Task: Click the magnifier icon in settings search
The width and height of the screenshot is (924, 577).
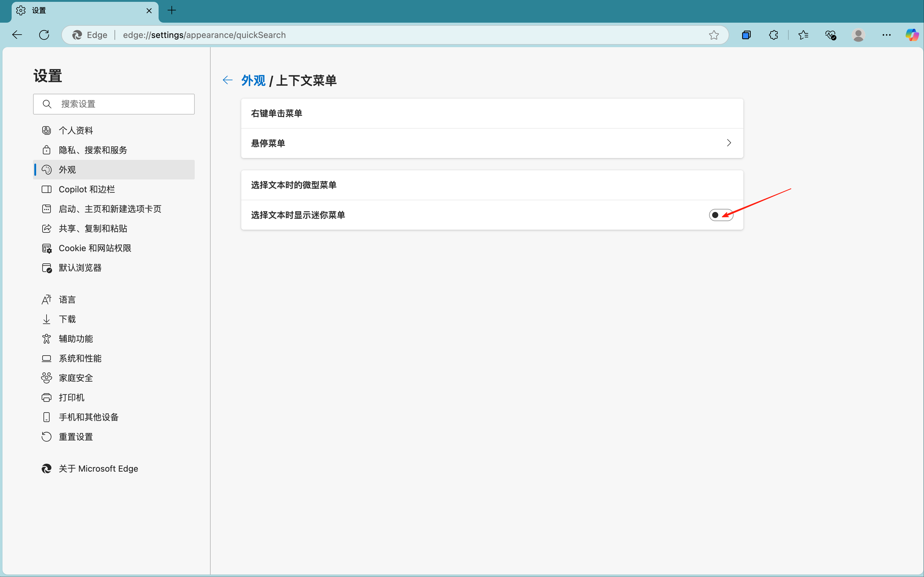Action: (47, 104)
